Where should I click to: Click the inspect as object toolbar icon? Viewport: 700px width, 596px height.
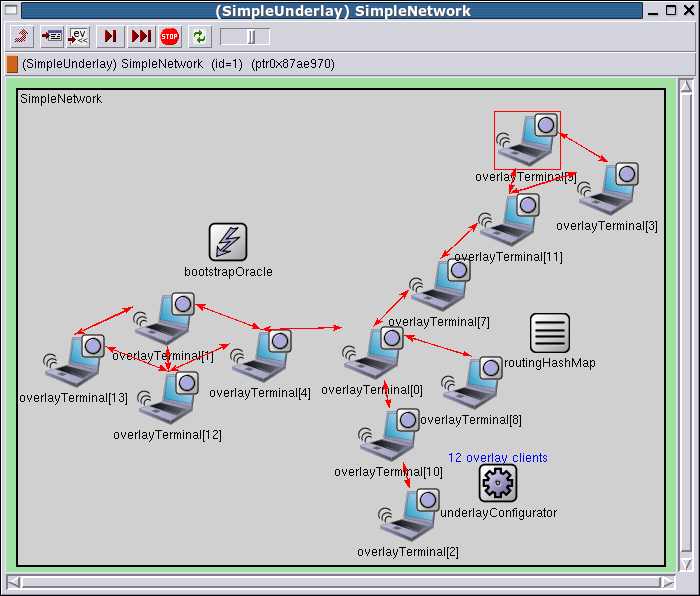pos(52,36)
